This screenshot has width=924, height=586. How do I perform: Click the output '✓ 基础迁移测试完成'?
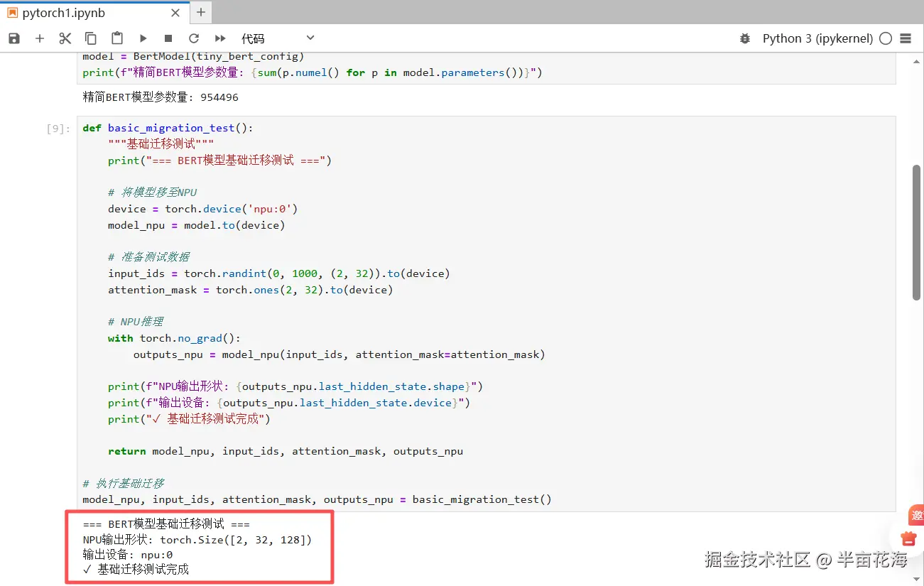(x=136, y=570)
